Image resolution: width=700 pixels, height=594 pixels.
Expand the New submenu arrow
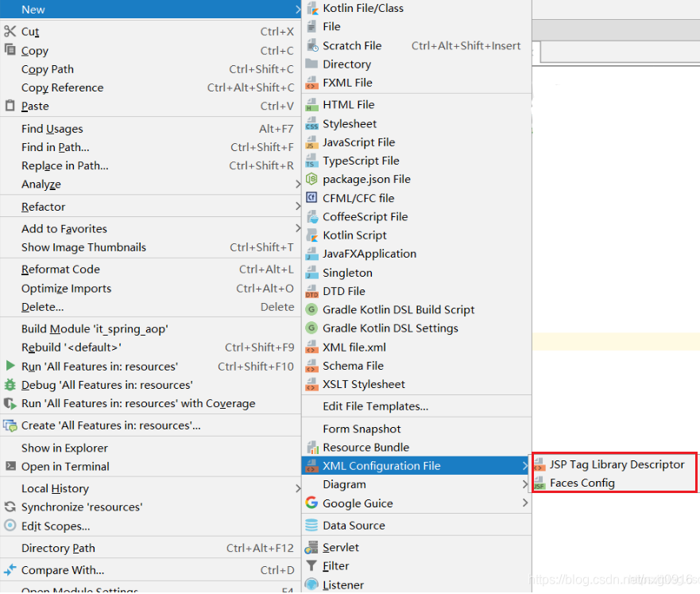(x=298, y=10)
